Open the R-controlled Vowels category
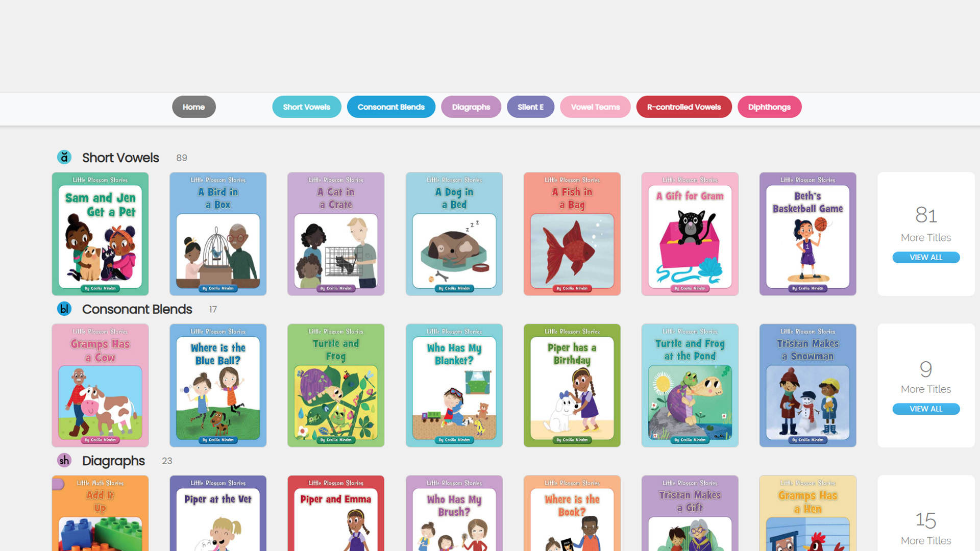The width and height of the screenshot is (980, 551). click(x=684, y=107)
